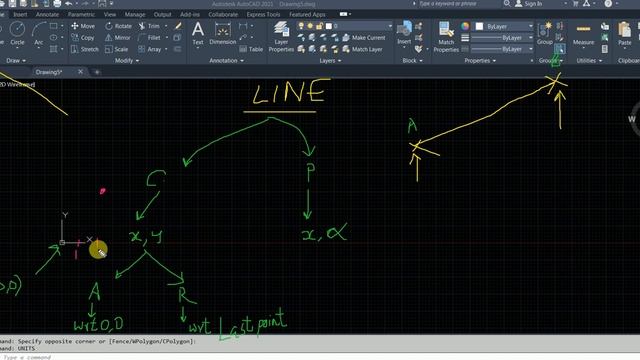Screen dimensions: 640x360
Task: Expand the Modify panel
Action: [127, 60]
